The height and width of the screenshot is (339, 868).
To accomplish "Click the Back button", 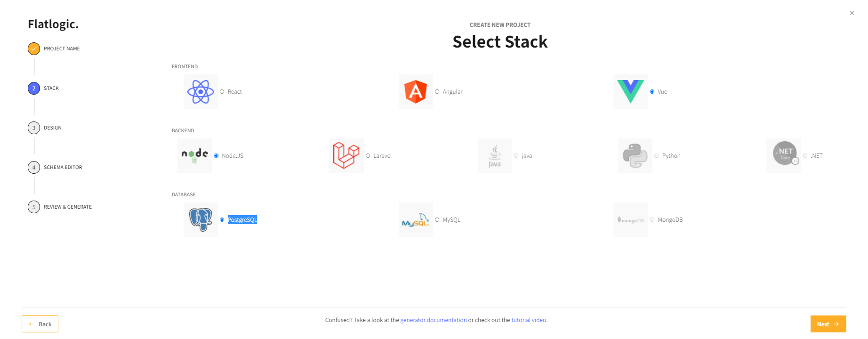I will (40, 324).
